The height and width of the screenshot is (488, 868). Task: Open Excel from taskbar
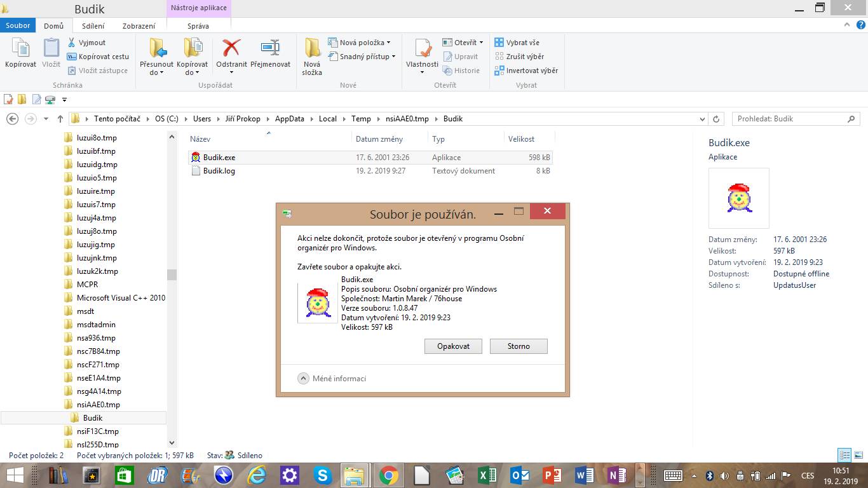(488, 475)
